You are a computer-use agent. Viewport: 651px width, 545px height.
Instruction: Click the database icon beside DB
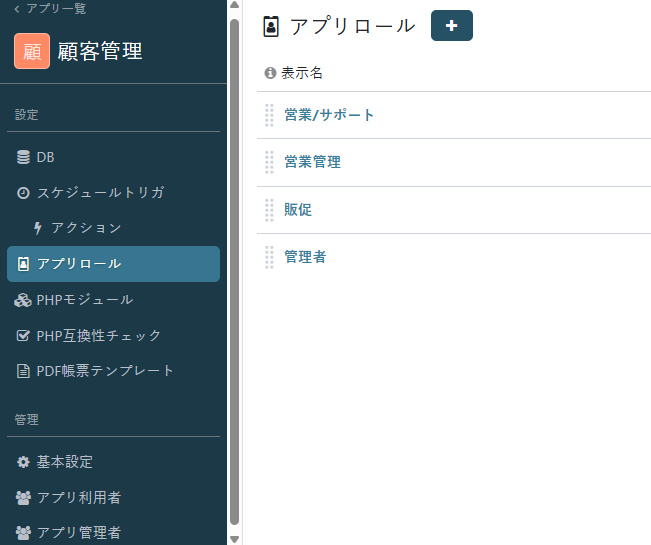pyautogui.click(x=23, y=157)
